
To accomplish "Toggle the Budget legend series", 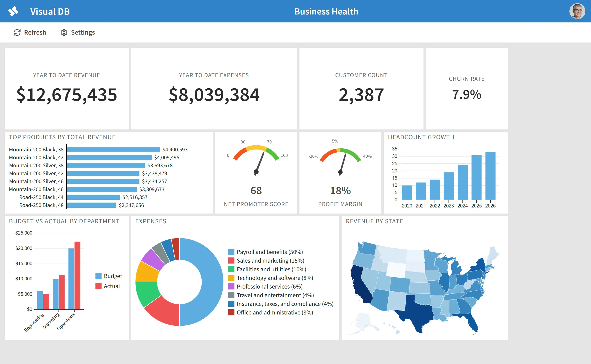I will click(x=109, y=276).
